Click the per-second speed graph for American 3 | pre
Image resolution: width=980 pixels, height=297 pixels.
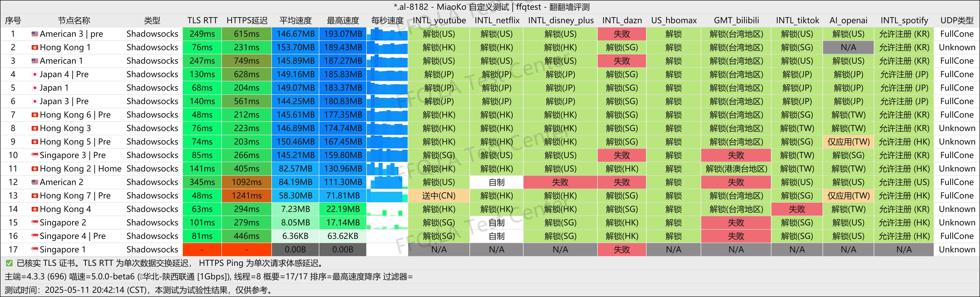click(x=387, y=34)
